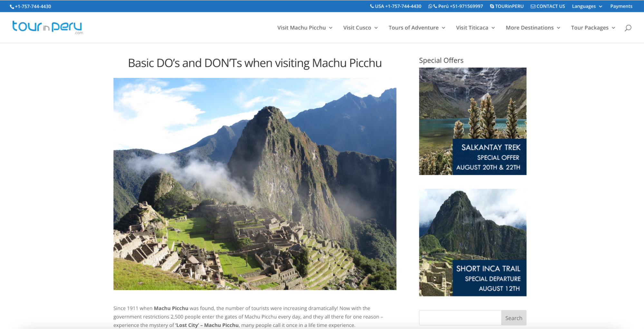Open the Salkantay Trek special offer banner
The image size is (644, 329).
[x=472, y=121]
